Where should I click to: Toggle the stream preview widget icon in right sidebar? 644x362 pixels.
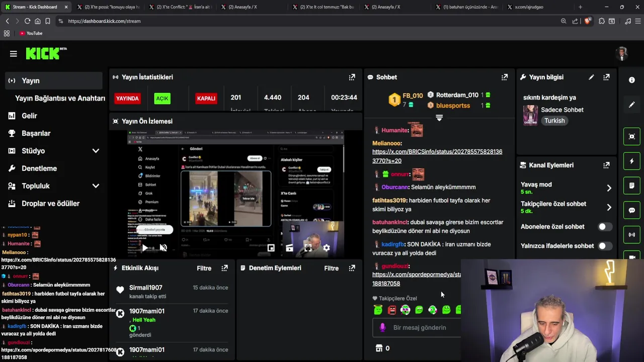[632, 136]
